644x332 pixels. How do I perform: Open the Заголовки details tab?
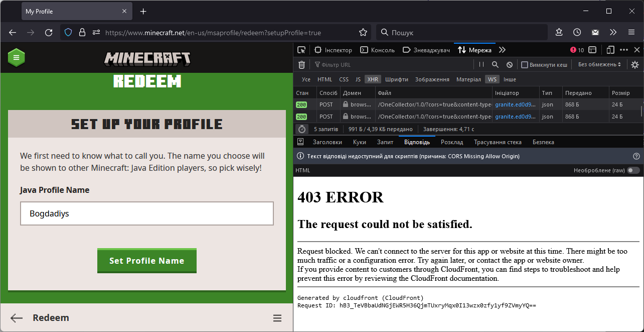pos(327,142)
